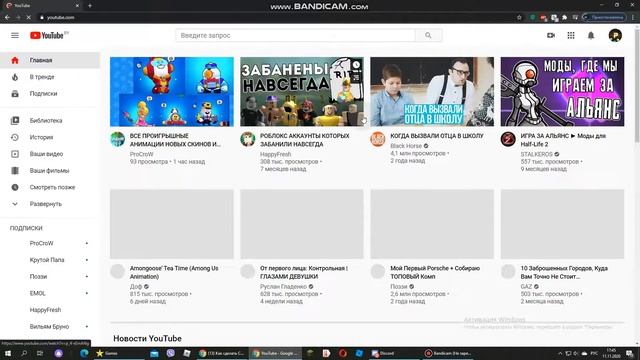This screenshot has height=360, width=640.
Task: Open the notifications bell
Action: point(591,36)
